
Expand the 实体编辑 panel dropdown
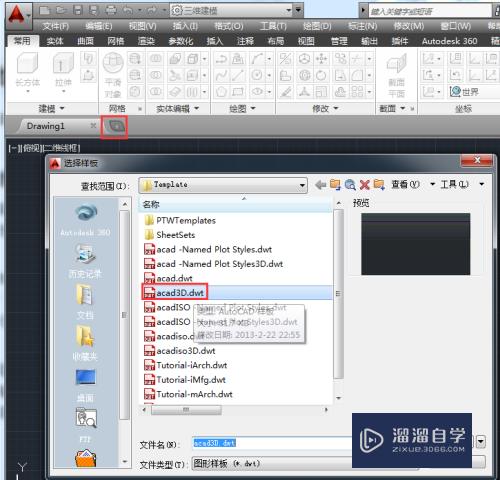point(177,108)
